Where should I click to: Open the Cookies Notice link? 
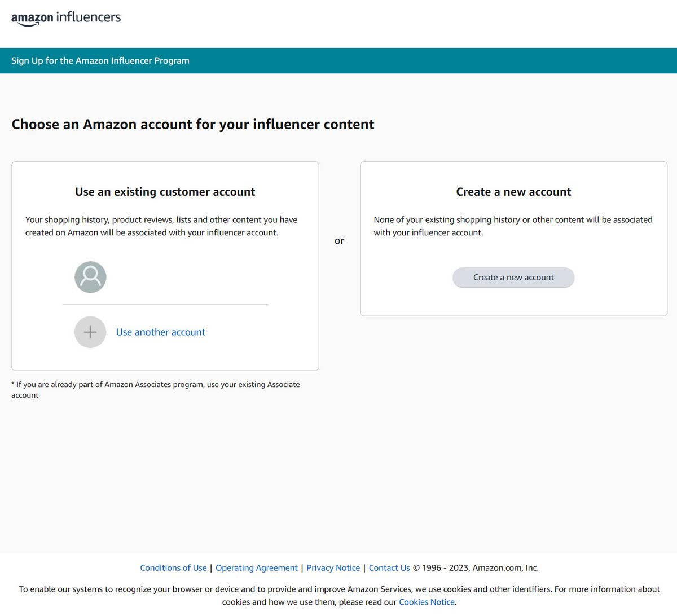pyautogui.click(x=427, y=602)
